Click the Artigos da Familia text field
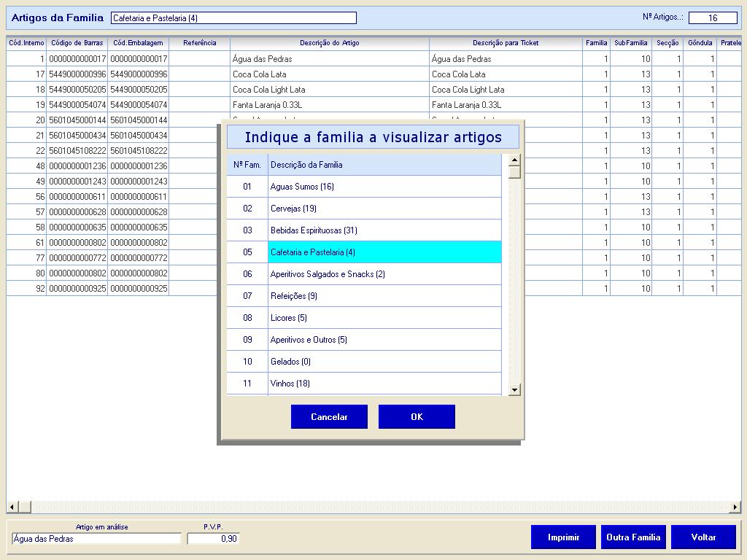Image resolution: width=747 pixels, height=560 pixels. coord(233,18)
